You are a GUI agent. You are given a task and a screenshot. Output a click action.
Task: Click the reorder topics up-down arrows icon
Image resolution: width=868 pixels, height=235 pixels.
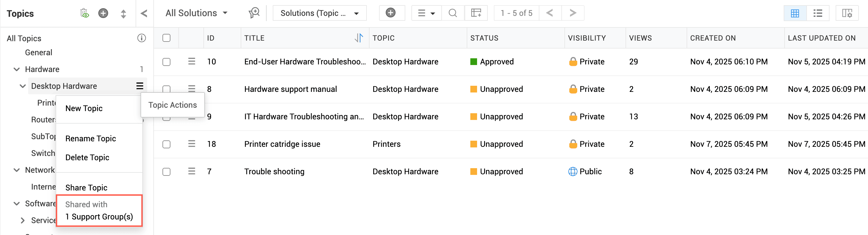click(123, 13)
